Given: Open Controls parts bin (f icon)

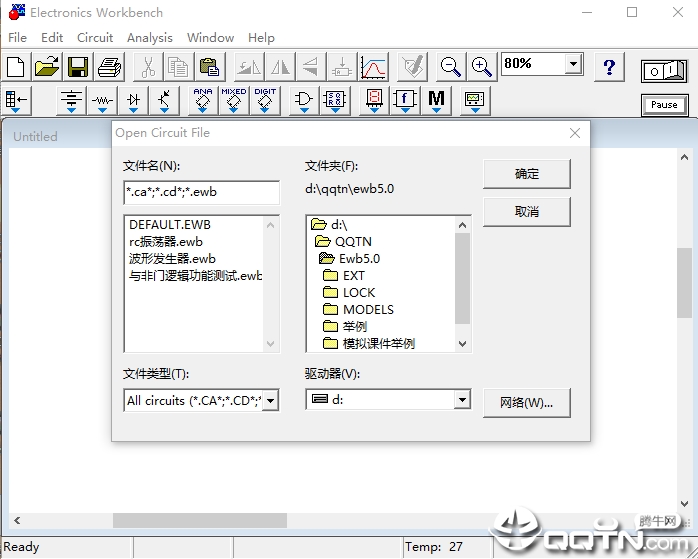Looking at the screenshot, I should pyautogui.click(x=405, y=101).
